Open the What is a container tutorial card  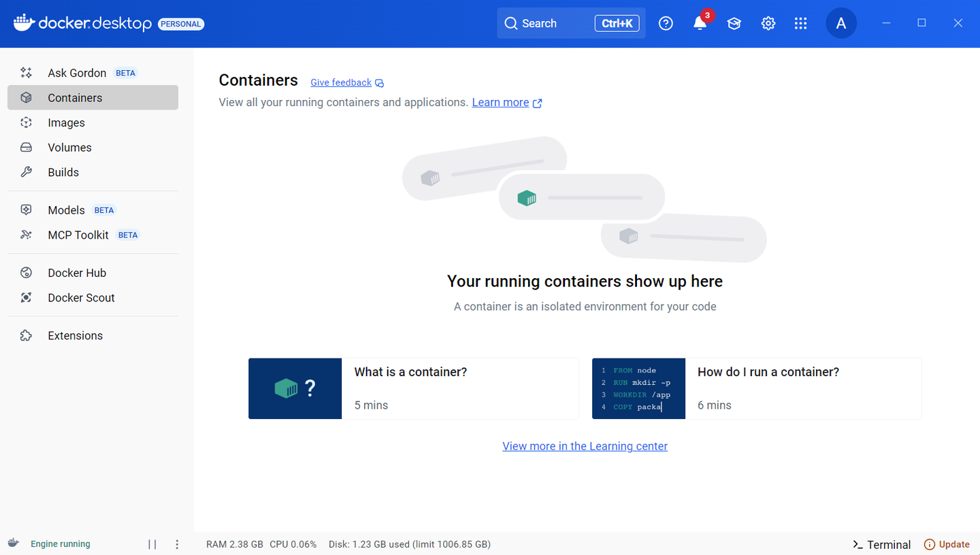tap(410, 372)
